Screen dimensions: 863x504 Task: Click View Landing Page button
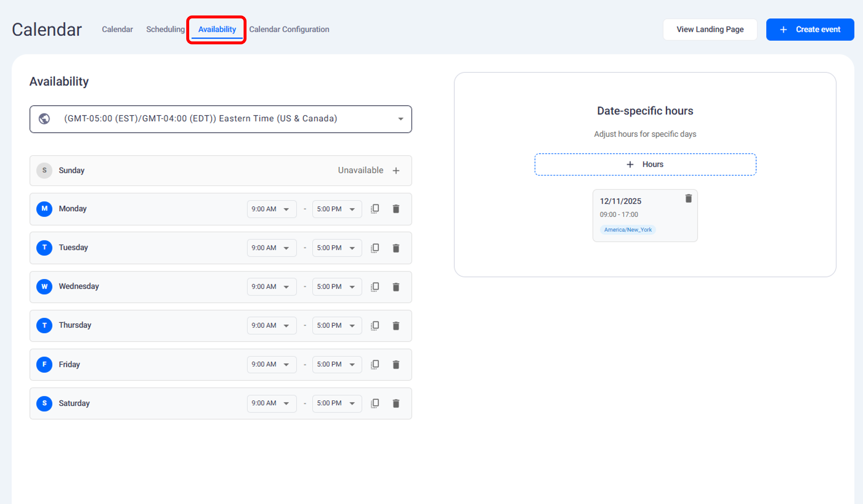coord(710,29)
